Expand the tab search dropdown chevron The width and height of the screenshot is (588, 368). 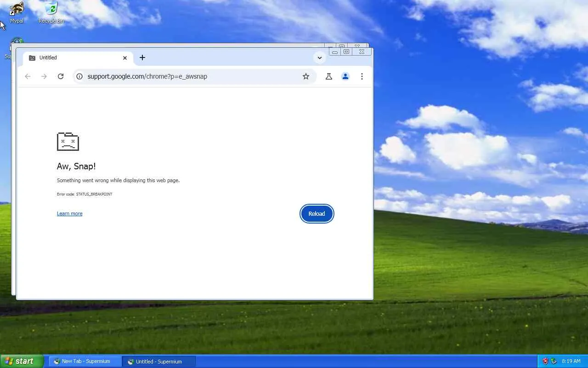point(320,58)
